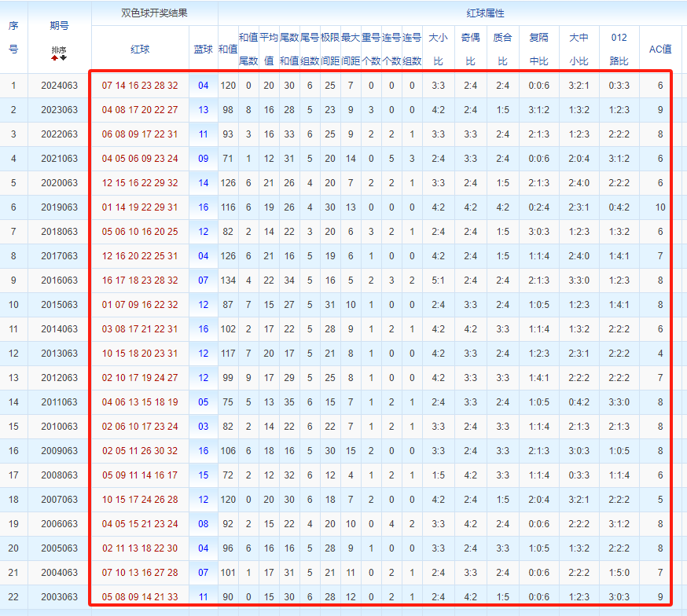Click blue ball 14 in row 2020063
Image resolution: width=687 pixels, height=616 pixels.
tap(204, 183)
